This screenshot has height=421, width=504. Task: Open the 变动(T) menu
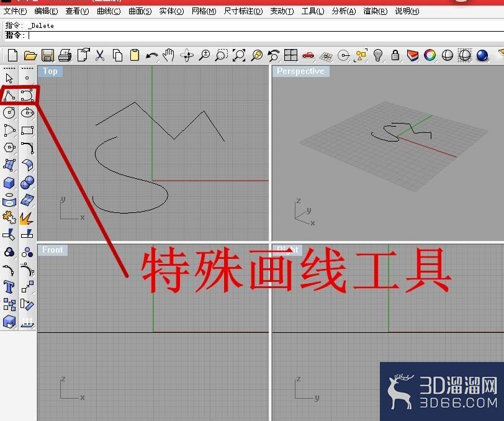282,11
